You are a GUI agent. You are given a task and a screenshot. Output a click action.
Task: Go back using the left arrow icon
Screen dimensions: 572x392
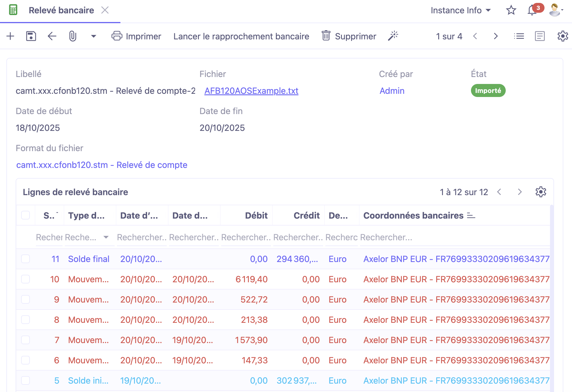(x=52, y=36)
